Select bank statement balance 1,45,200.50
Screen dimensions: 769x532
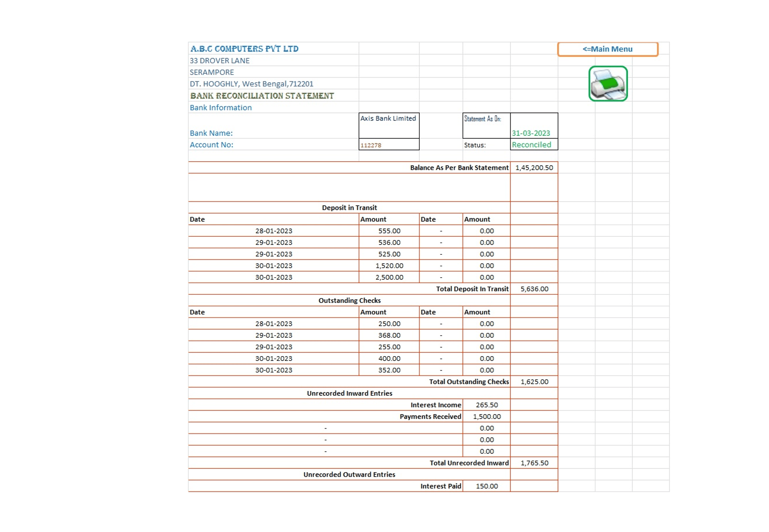pyautogui.click(x=533, y=167)
